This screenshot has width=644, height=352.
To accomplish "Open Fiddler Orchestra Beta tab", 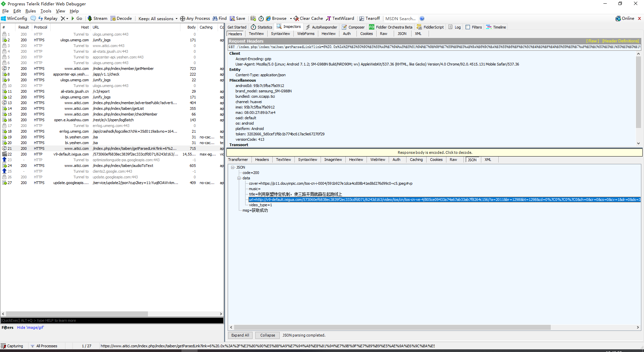I will point(391,27).
